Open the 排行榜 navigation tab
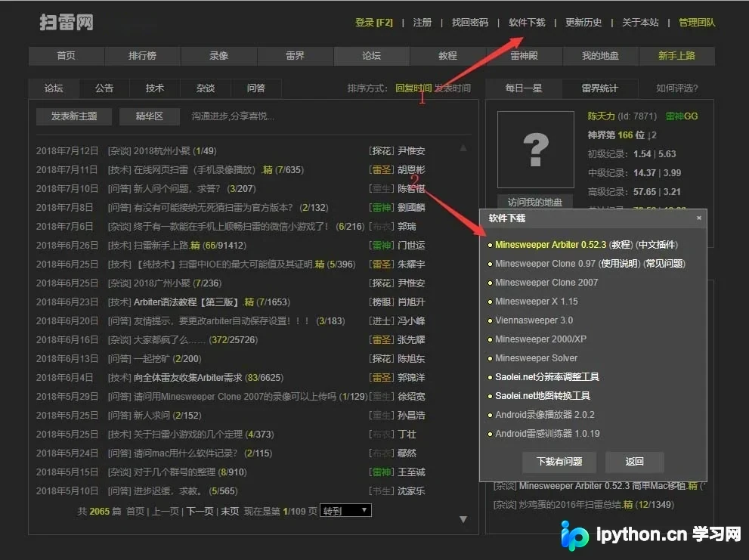 142,56
